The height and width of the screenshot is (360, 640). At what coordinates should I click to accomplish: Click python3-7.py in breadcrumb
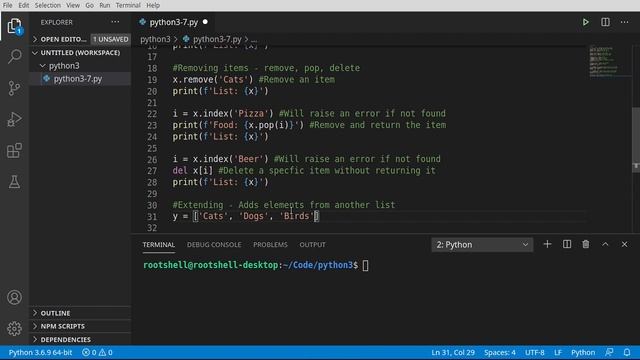tap(217, 39)
